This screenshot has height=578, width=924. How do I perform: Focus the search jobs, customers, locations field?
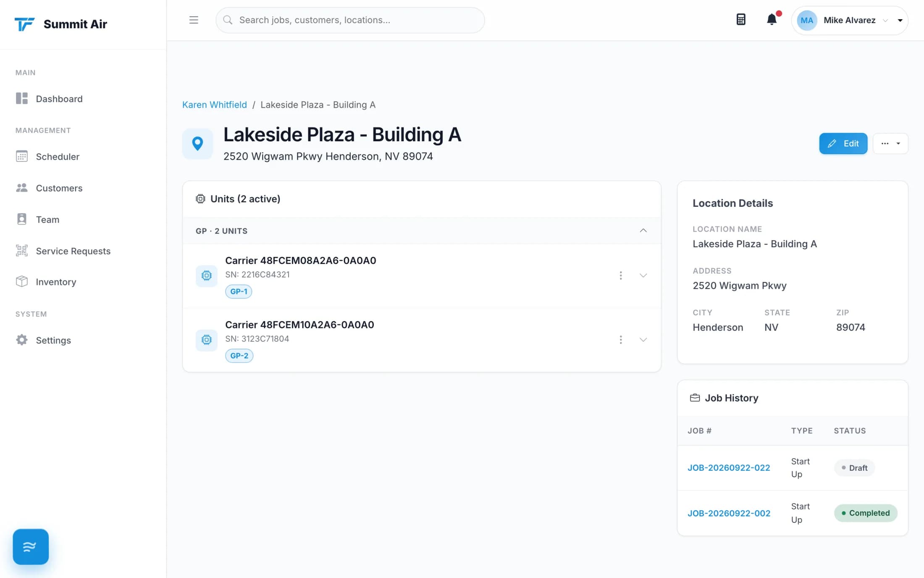tap(350, 20)
